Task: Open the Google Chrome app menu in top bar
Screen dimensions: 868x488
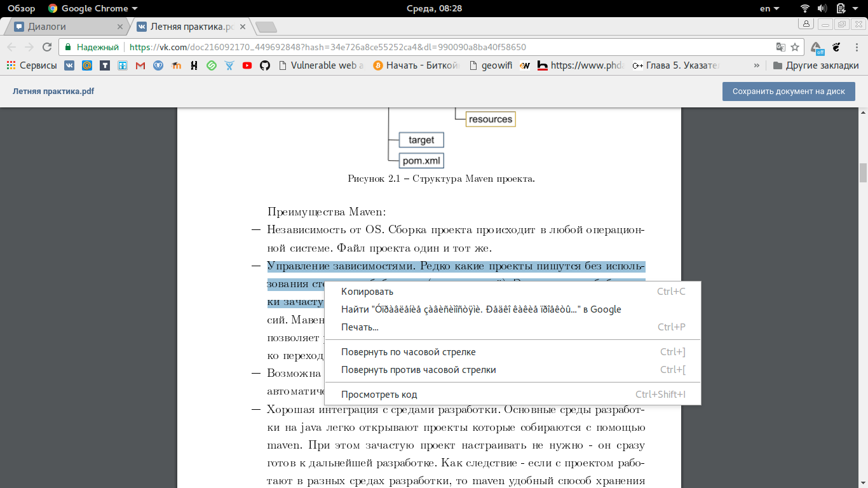Action: click(93, 8)
